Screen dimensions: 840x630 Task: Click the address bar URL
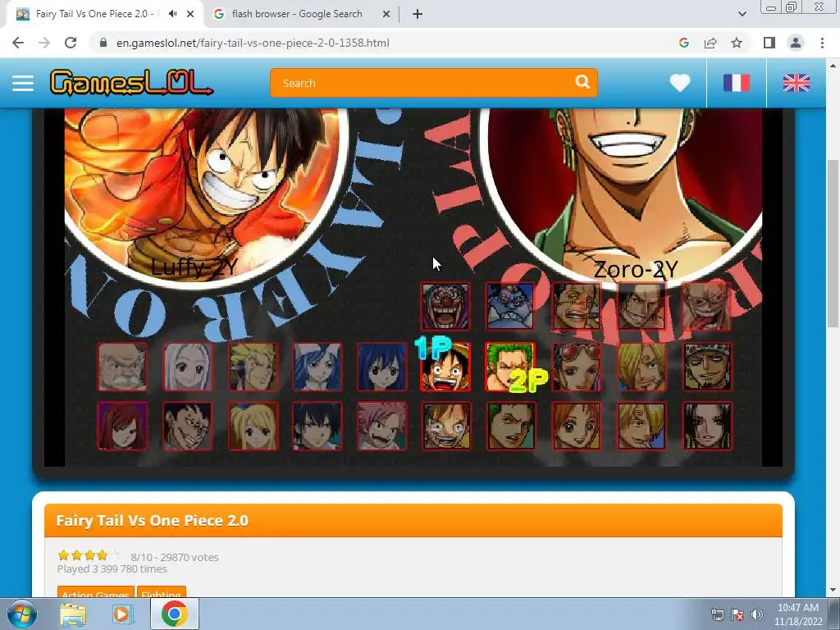click(x=253, y=43)
